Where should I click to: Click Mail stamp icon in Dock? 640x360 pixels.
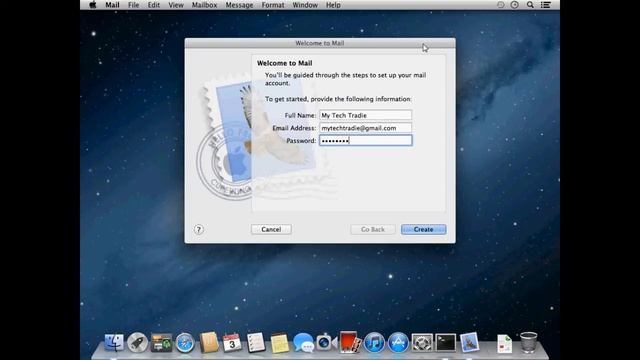469,342
